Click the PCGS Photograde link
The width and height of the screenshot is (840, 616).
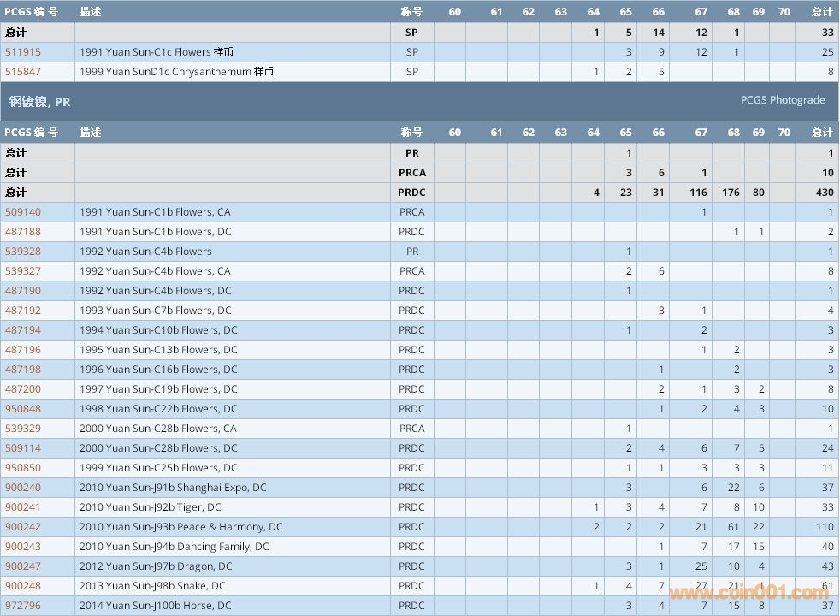(782, 100)
